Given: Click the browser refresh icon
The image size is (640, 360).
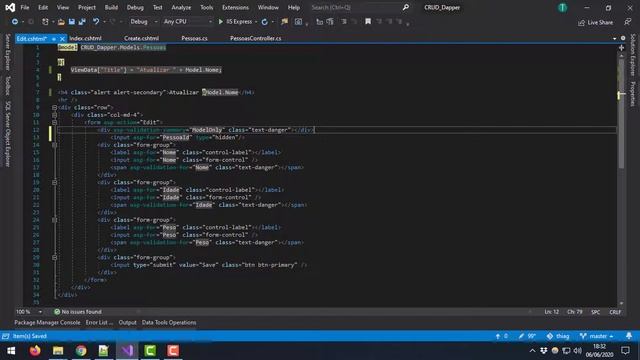Looking at the screenshot, I should pos(264,22).
